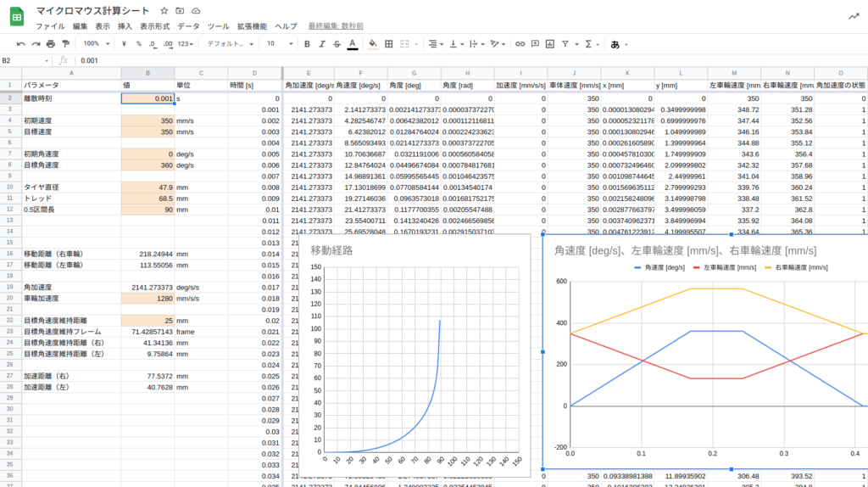The height and width of the screenshot is (487, 868).
Task: Insert a chart
Action: pyautogui.click(x=550, y=44)
